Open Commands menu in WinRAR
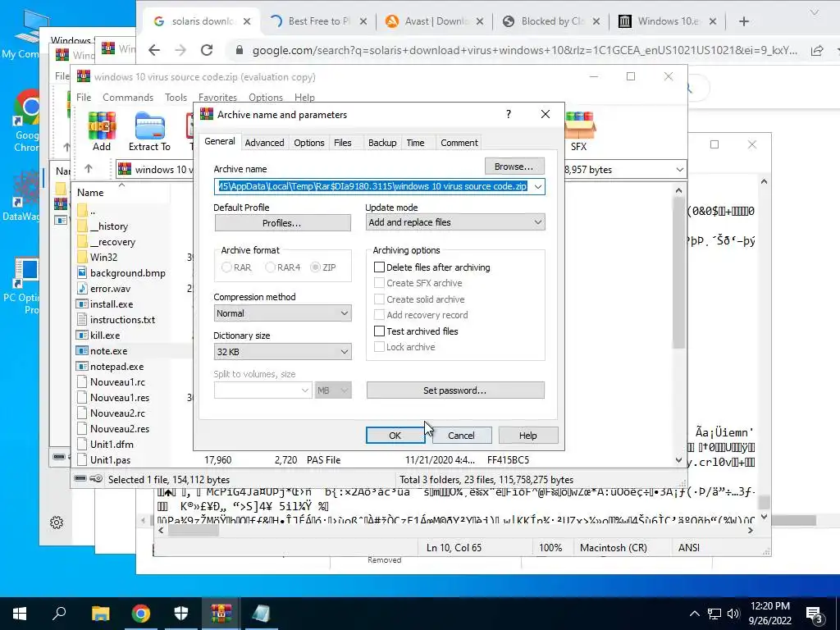The height and width of the screenshot is (630, 840). (128, 98)
